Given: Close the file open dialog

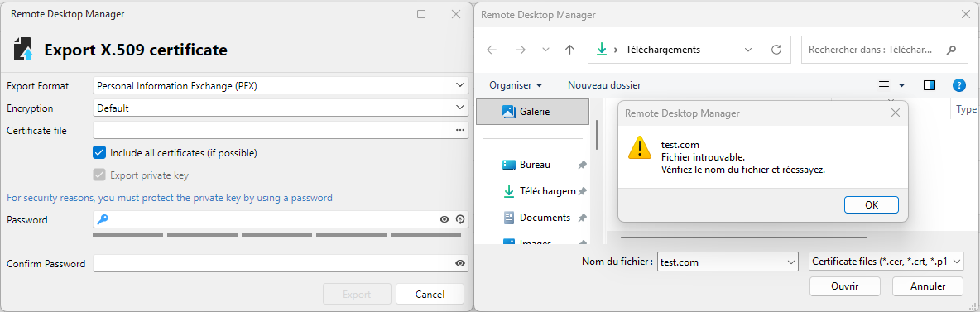Looking at the screenshot, I should click(966, 14).
